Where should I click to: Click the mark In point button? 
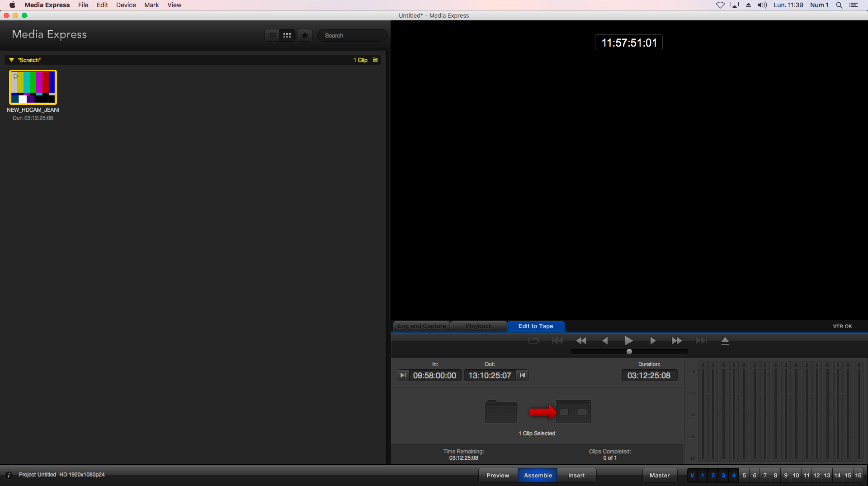point(403,375)
